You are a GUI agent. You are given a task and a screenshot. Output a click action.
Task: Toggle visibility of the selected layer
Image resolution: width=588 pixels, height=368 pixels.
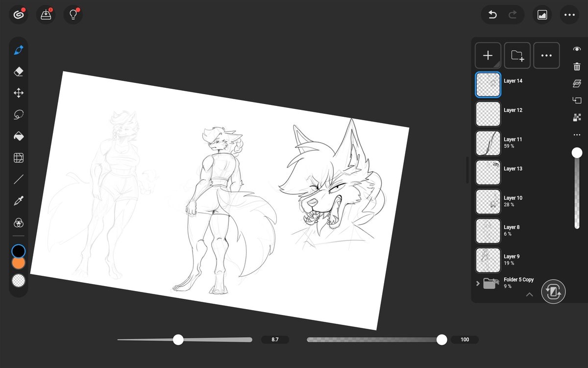coord(577,49)
